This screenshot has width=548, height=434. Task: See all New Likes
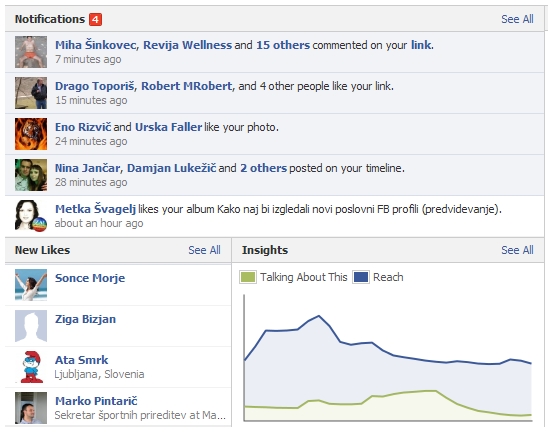pos(204,250)
